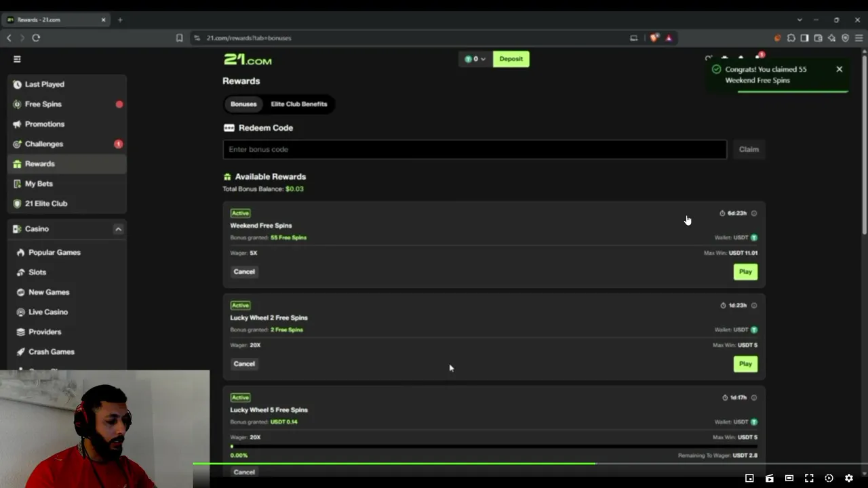The height and width of the screenshot is (488, 868).
Task: Open the video player settings gear
Action: [849, 478]
